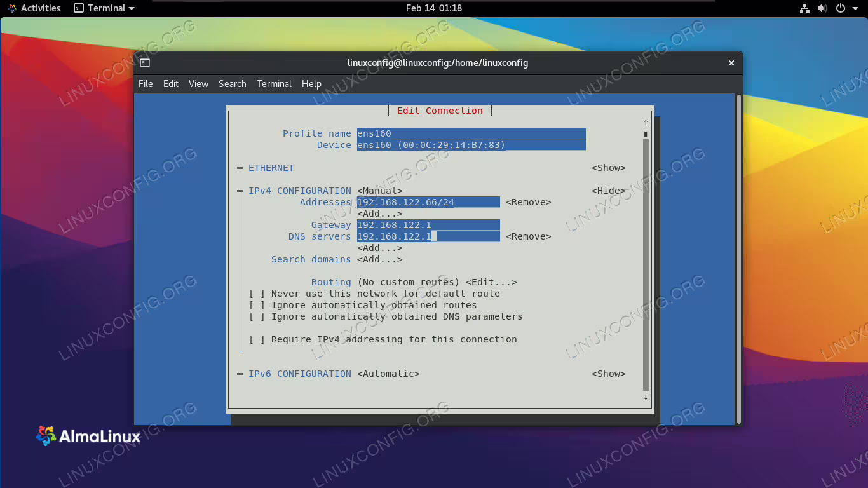The height and width of the screenshot is (488, 868).
Task: Click the No custom routes text
Action: 409,282
